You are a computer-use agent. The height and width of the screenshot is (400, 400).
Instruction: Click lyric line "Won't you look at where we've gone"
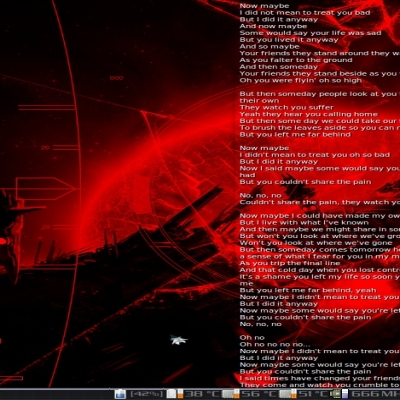click(316, 243)
